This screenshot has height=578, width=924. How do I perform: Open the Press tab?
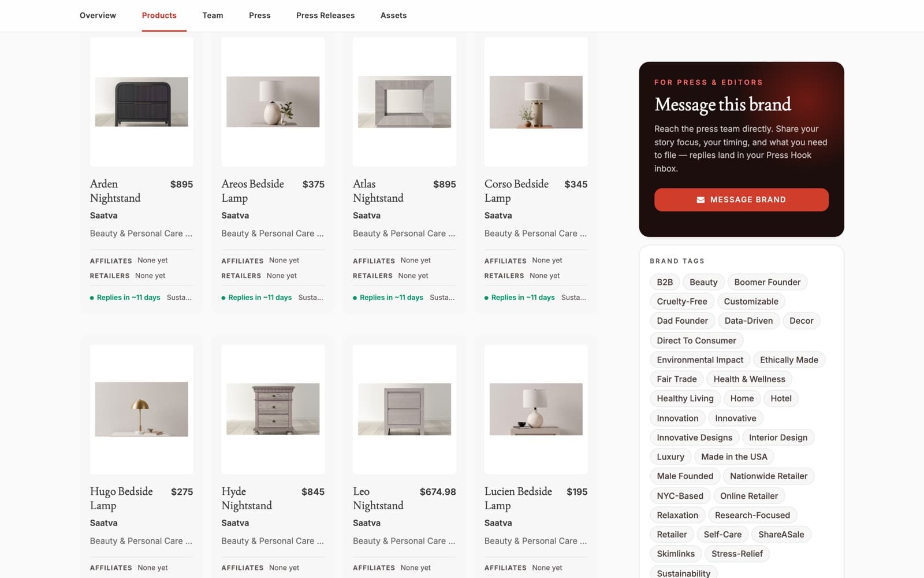[260, 16]
